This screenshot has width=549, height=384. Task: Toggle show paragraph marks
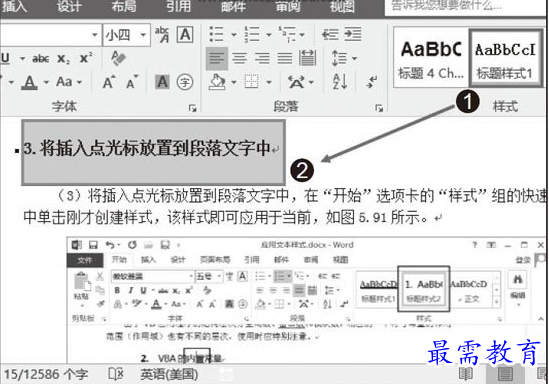(371, 82)
